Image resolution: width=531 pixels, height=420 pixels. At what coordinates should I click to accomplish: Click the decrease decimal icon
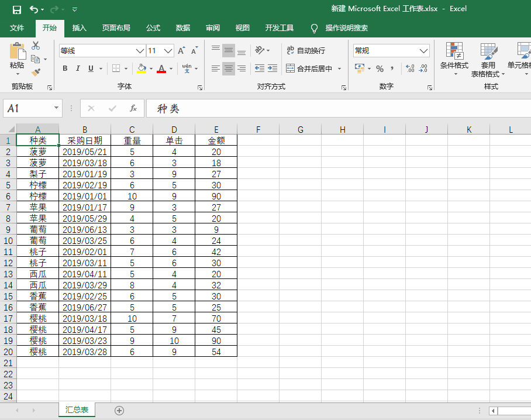tap(423, 68)
